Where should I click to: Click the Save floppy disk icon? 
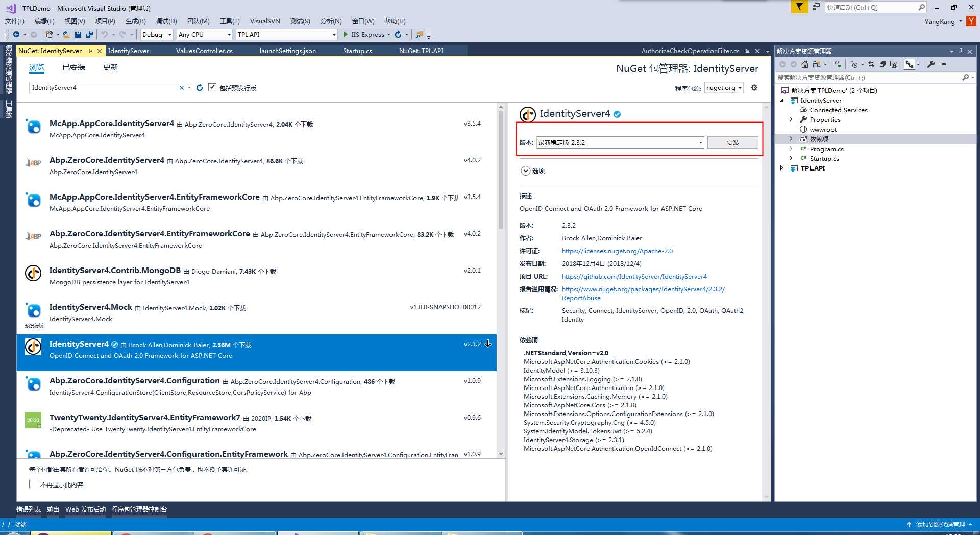click(x=78, y=34)
